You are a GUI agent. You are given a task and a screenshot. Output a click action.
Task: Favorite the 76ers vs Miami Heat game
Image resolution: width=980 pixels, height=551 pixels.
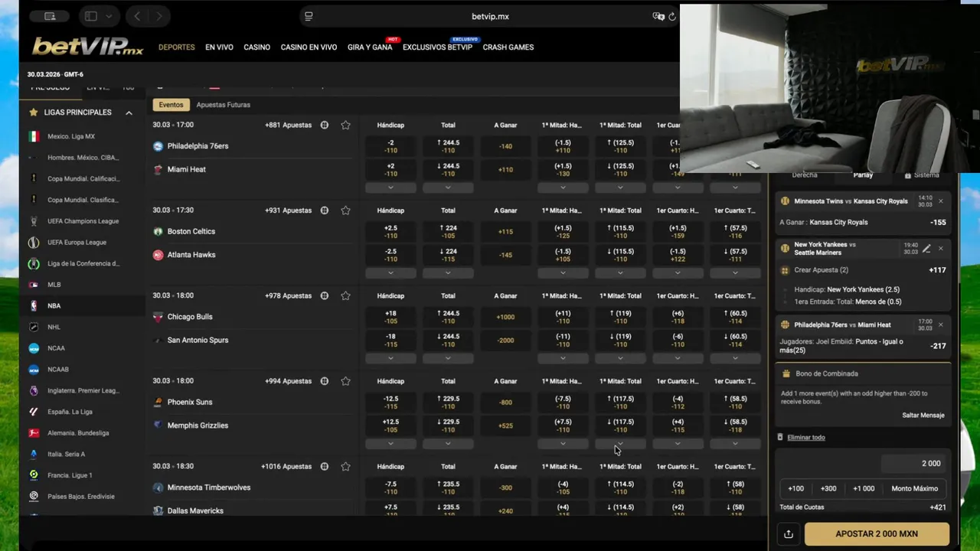(x=345, y=125)
